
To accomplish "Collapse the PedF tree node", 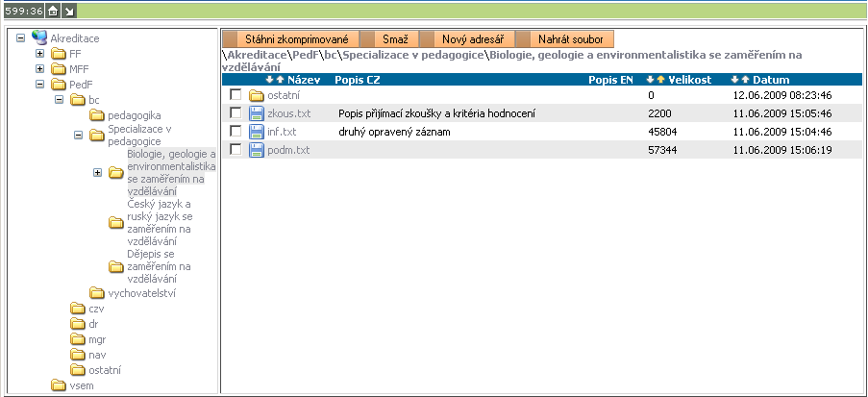I will [x=39, y=85].
